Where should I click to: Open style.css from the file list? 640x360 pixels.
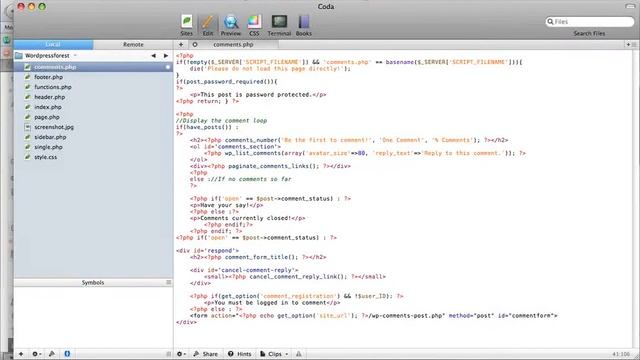pyautogui.click(x=45, y=157)
